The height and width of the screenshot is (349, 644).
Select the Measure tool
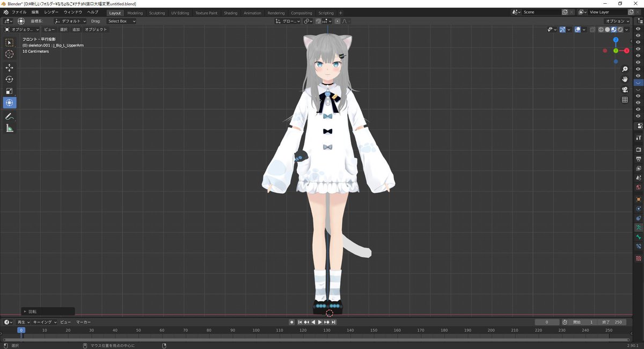tap(10, 128)
